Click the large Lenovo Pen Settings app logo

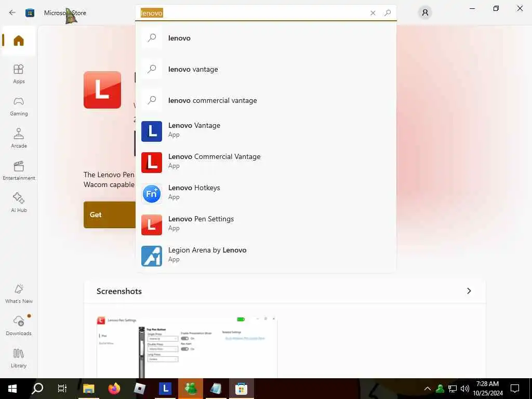coord(102,90)
